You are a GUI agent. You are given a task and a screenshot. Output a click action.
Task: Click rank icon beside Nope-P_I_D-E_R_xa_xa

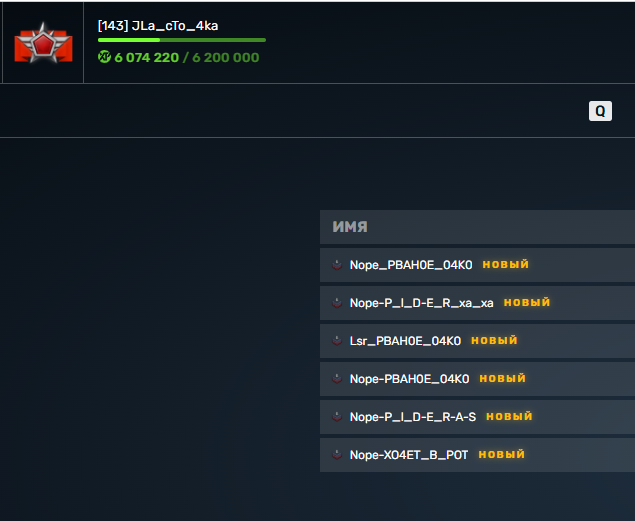pyautogui.click(x=337, y=303)
